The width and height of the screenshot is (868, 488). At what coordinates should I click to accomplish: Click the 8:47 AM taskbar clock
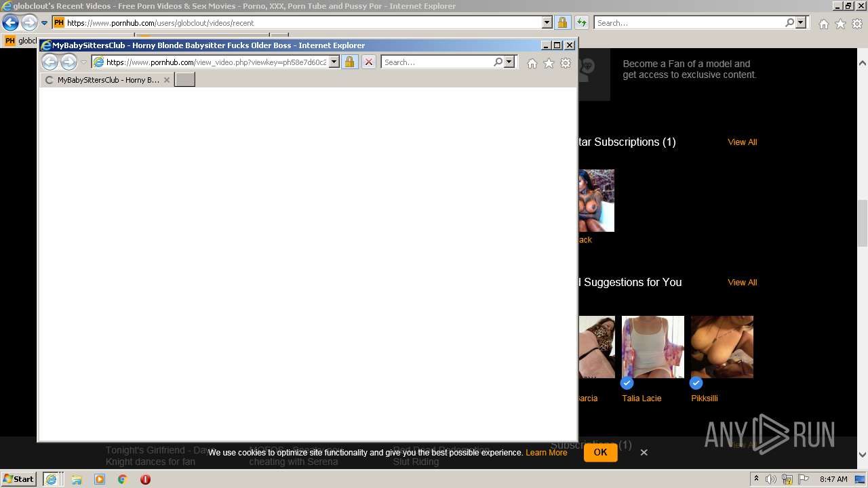[x=833, y=479]
